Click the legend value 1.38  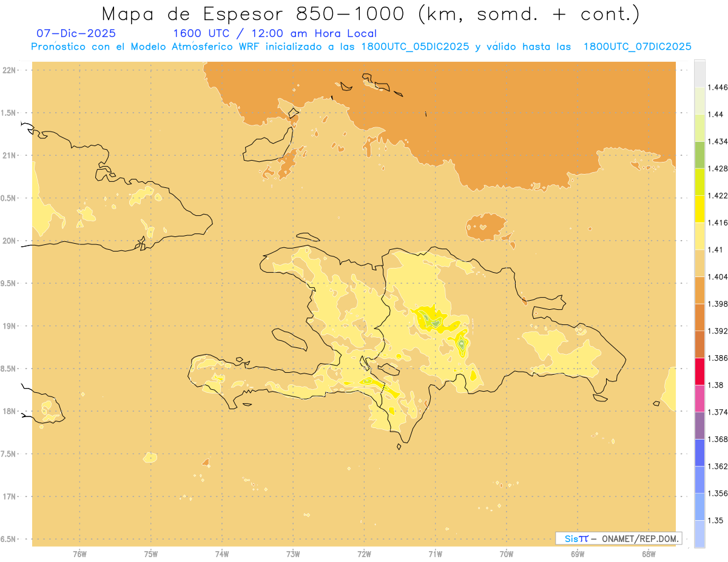tap(716, 385)
